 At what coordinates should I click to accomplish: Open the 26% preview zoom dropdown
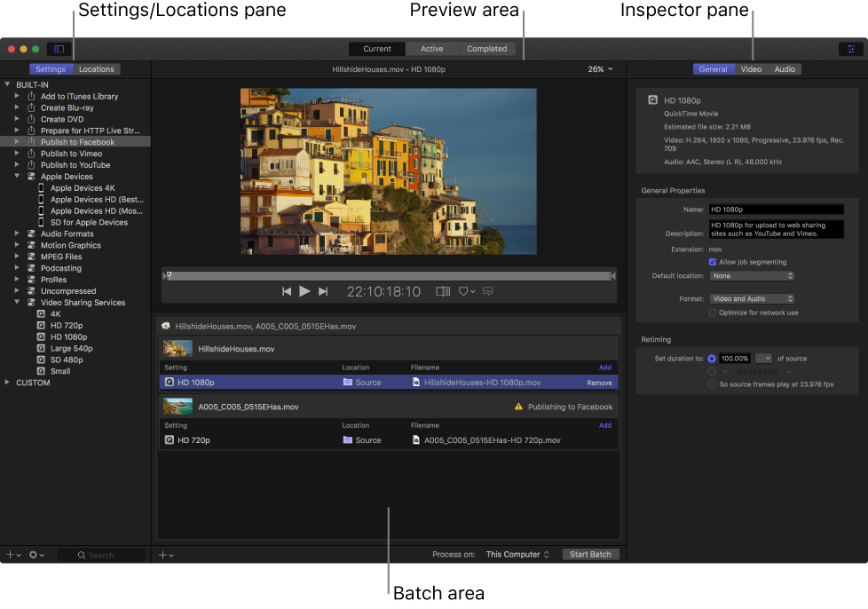coord(600,69)
